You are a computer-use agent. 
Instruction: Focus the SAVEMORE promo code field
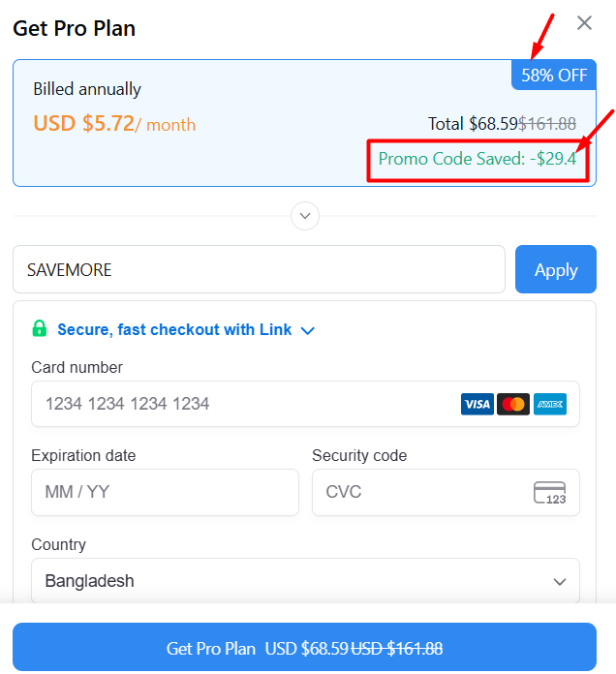pyautogui.click(x=259, y=269)
